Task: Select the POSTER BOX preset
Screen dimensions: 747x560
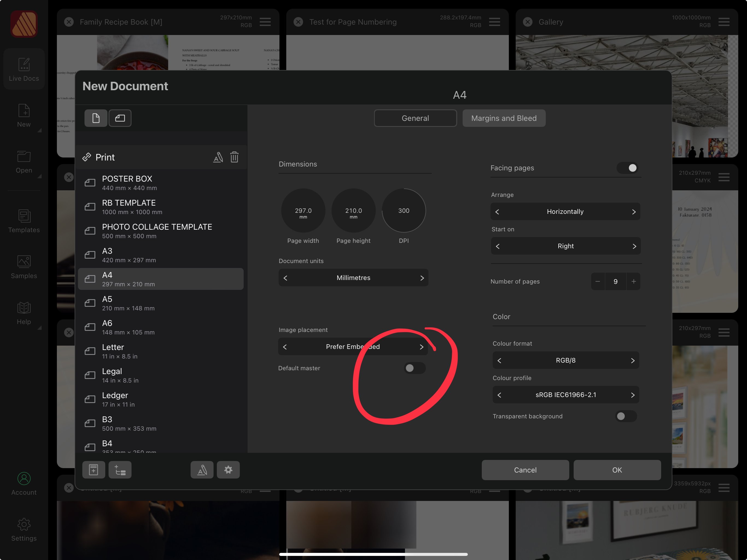Action: [x=161, y=183]
